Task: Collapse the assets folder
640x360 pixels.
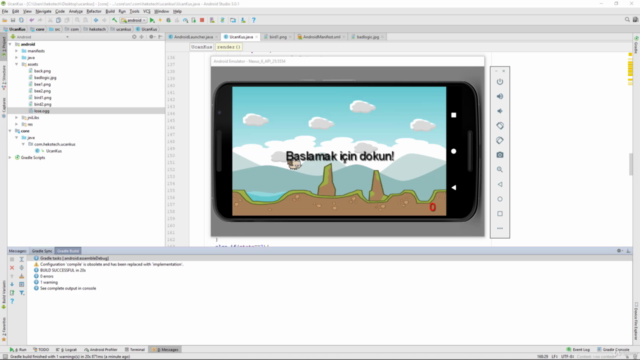Action: tap(17, 64)
